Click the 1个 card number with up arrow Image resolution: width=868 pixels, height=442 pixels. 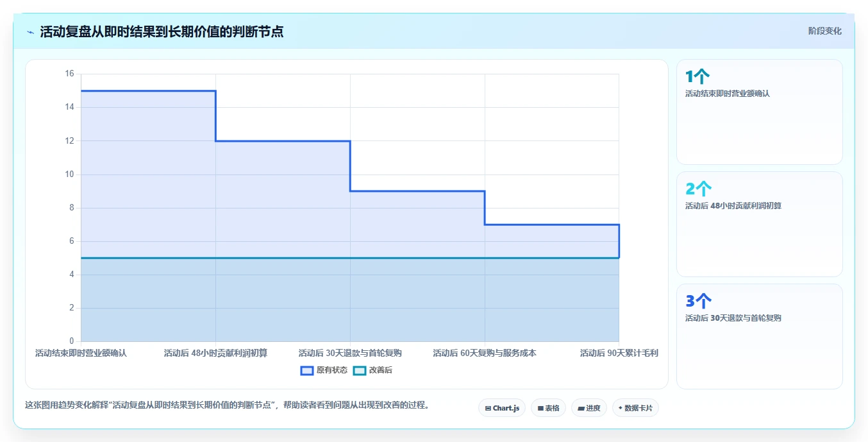697,77
